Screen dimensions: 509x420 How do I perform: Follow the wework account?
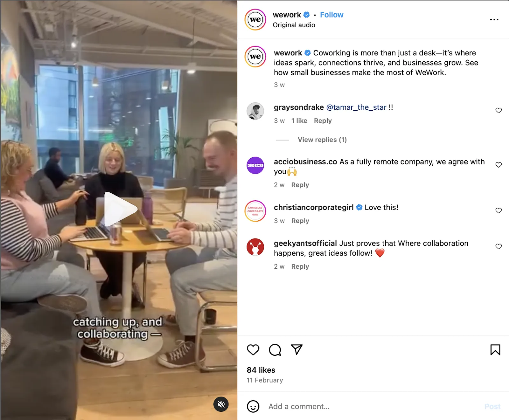click(x=331, y=15)
